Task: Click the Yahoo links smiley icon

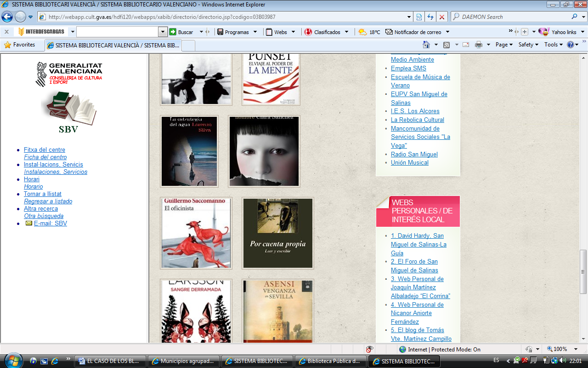Action: [x=544, y=32]
